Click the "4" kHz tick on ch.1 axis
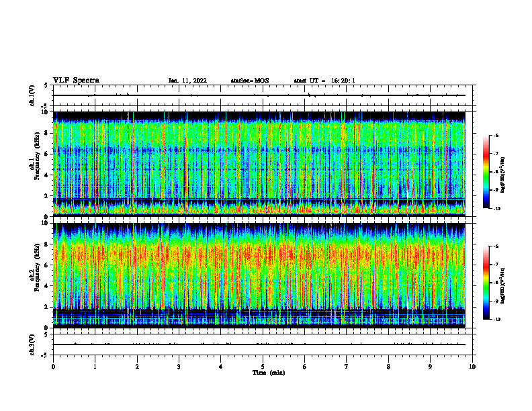 pos(46,175)
